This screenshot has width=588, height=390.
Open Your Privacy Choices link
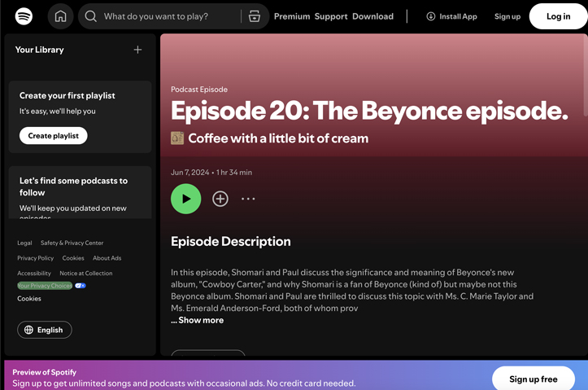click(x=45, y=286)
